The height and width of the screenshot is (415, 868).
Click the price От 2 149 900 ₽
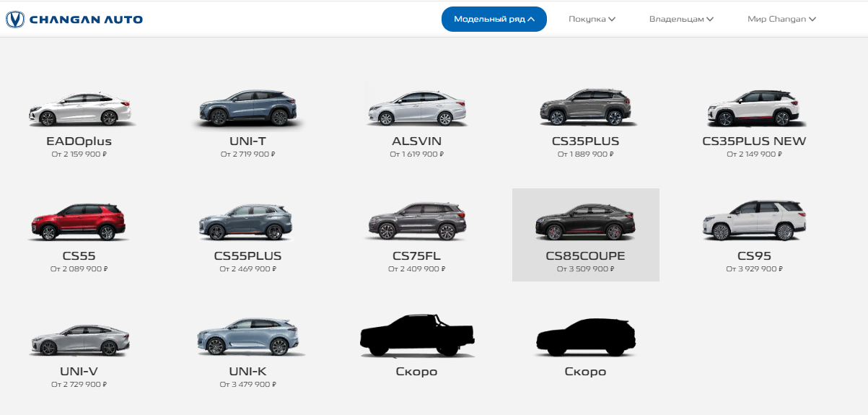point(754,154)
